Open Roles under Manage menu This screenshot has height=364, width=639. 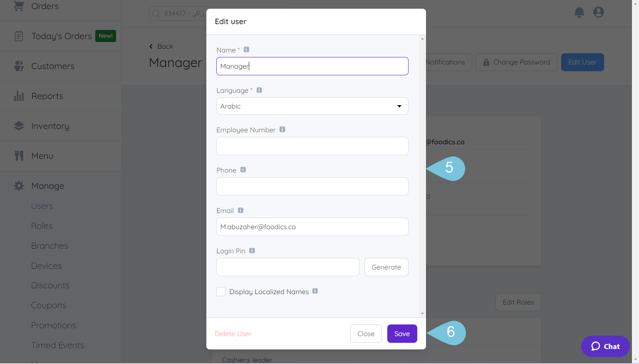(x=42, y=226)
